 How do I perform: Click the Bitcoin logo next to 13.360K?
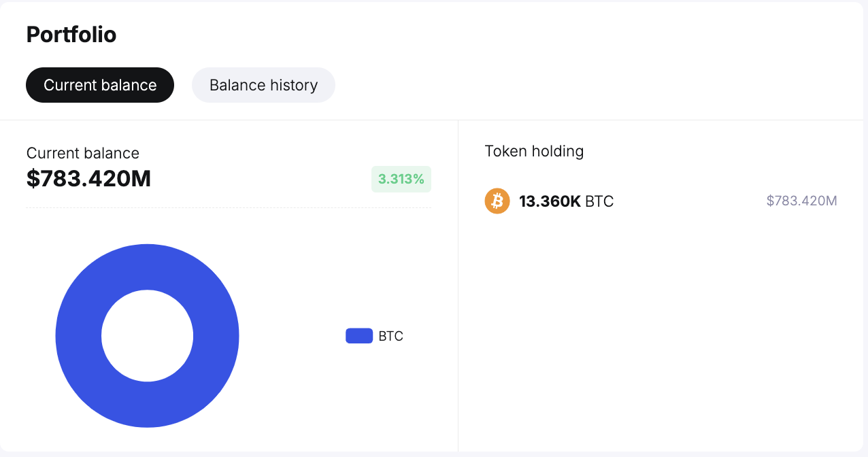497,201
